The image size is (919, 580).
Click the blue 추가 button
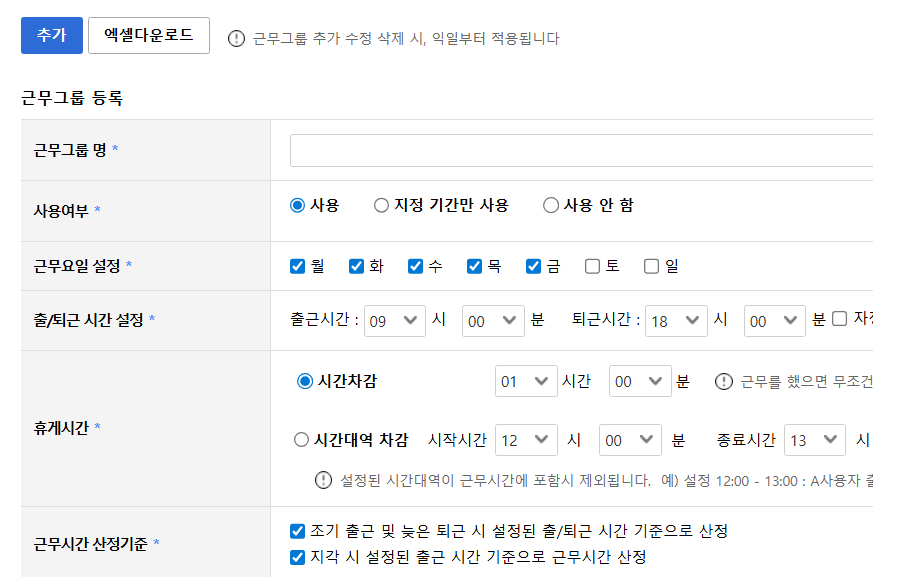(x=51, y=35)
